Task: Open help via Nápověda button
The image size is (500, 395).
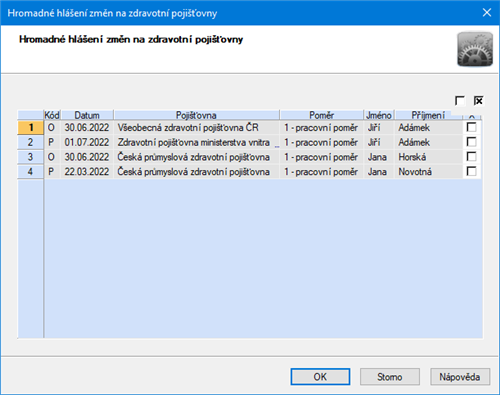Action: [x=460, y=377]
